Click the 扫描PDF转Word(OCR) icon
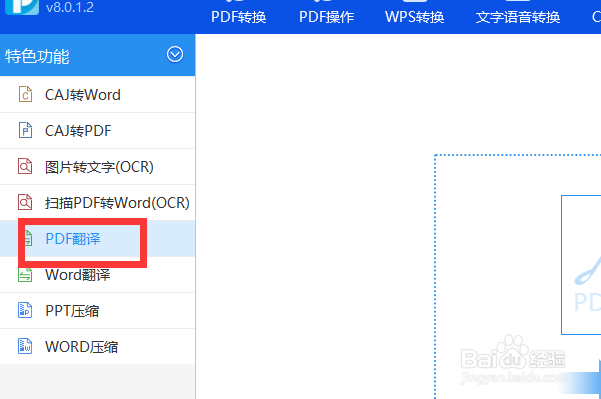 [25, 202]
